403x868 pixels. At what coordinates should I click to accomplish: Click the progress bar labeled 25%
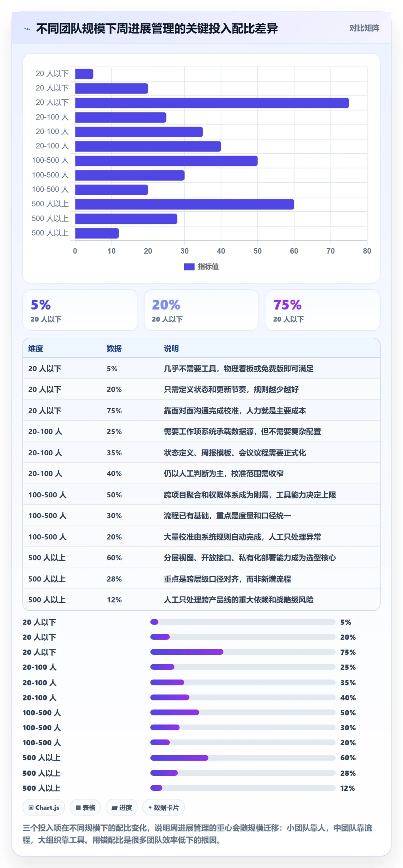pyautogui.click(x=243, y=667)
